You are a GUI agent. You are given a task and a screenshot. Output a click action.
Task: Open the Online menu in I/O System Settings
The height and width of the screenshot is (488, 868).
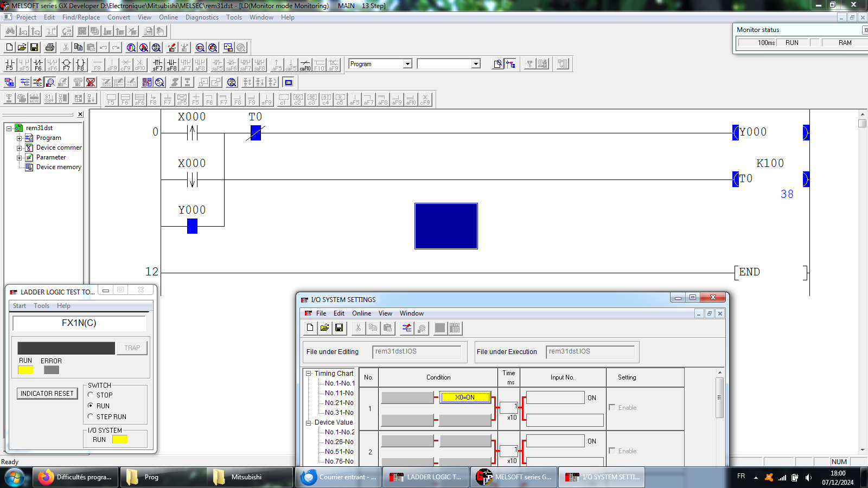click(361, 313)
